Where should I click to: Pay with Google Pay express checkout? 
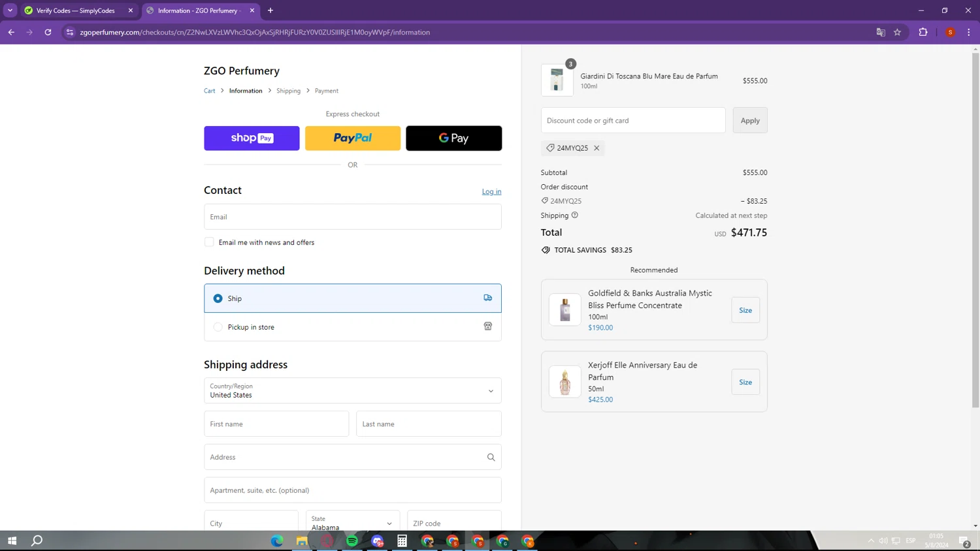[x=454, y=138]
